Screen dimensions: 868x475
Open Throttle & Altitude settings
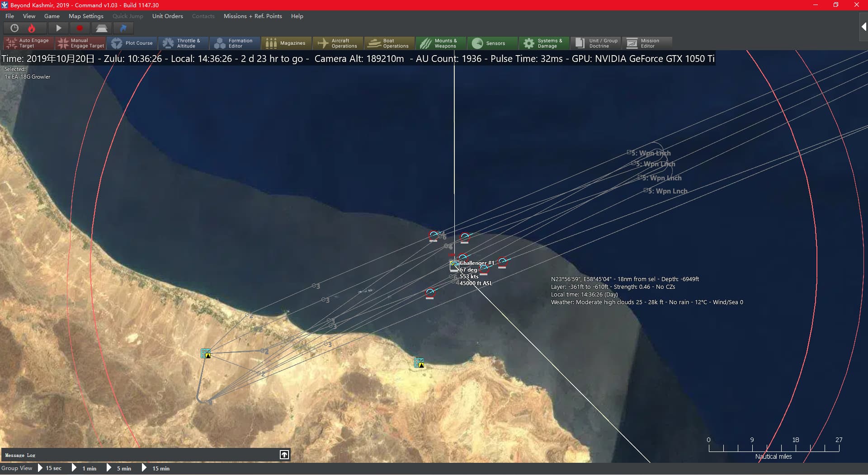183,43
